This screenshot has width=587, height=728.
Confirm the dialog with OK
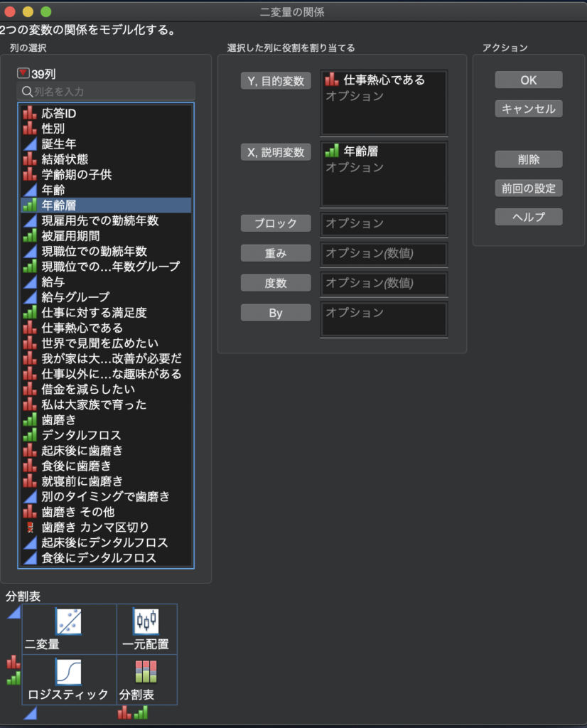pyautogui.click(x=529, y=80)
